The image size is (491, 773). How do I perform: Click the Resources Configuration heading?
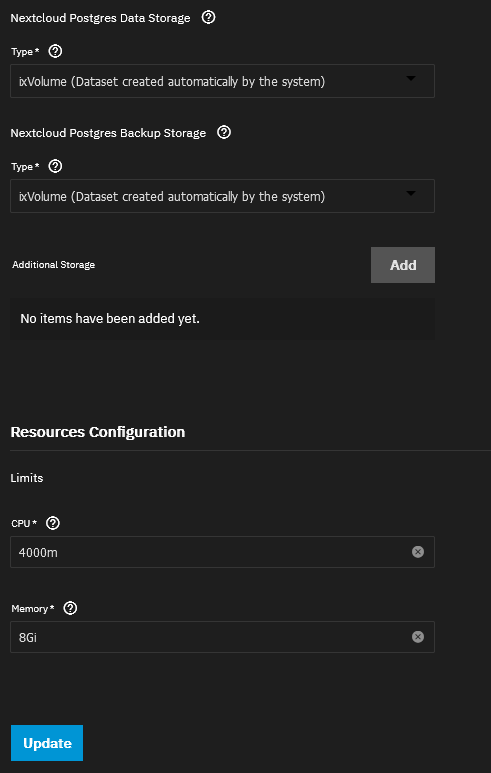(x=98, y=432)
